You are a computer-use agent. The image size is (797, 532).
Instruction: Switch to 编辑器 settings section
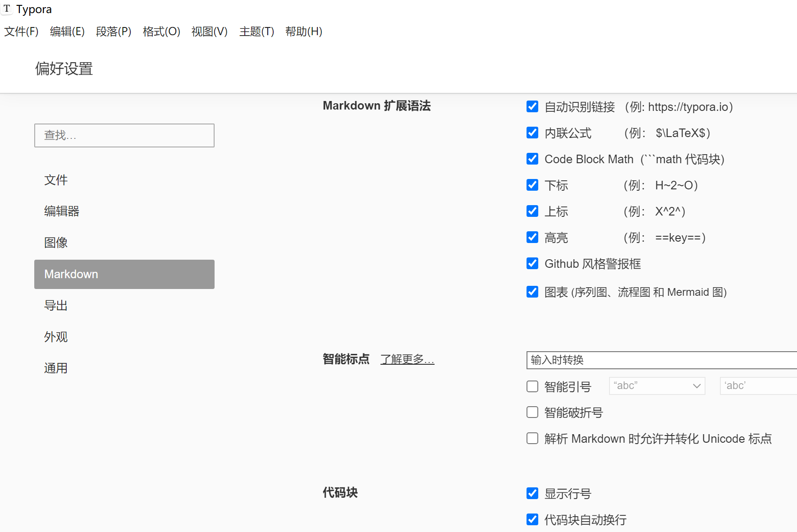click(x=62, y=211)
